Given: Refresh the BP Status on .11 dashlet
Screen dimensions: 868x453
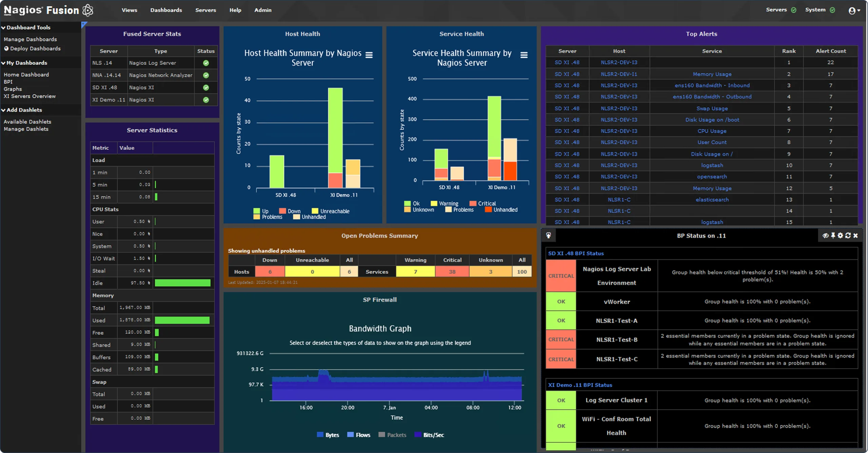Looking at the screenshot, I should pos(848,235).
